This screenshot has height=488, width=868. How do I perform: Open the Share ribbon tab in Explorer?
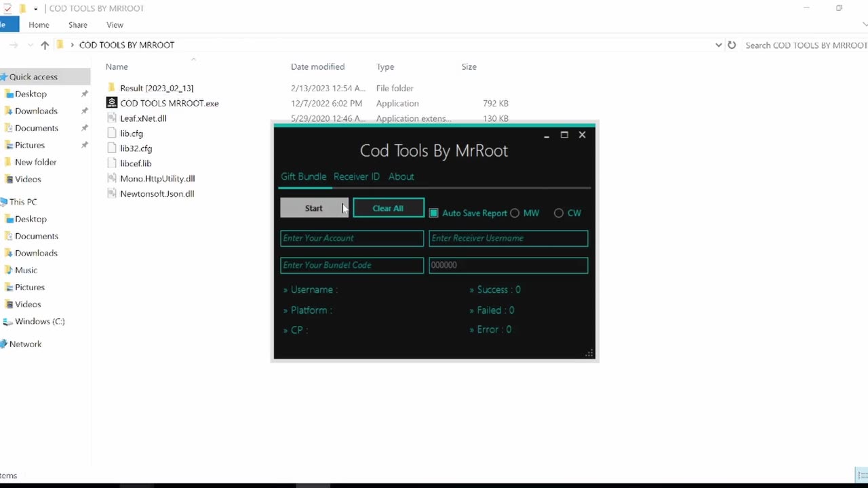[78, 25]
